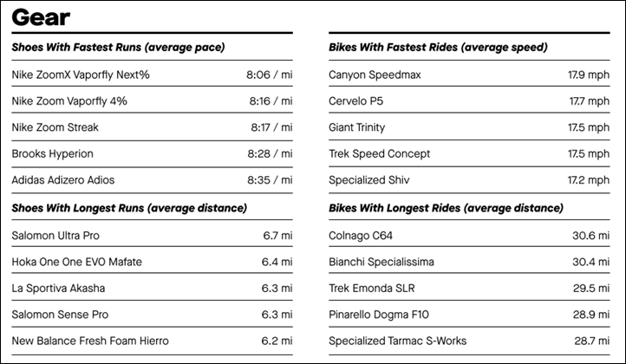
Task: Click Shoes With Longest Runs header
Action: [x=129, y=208]
